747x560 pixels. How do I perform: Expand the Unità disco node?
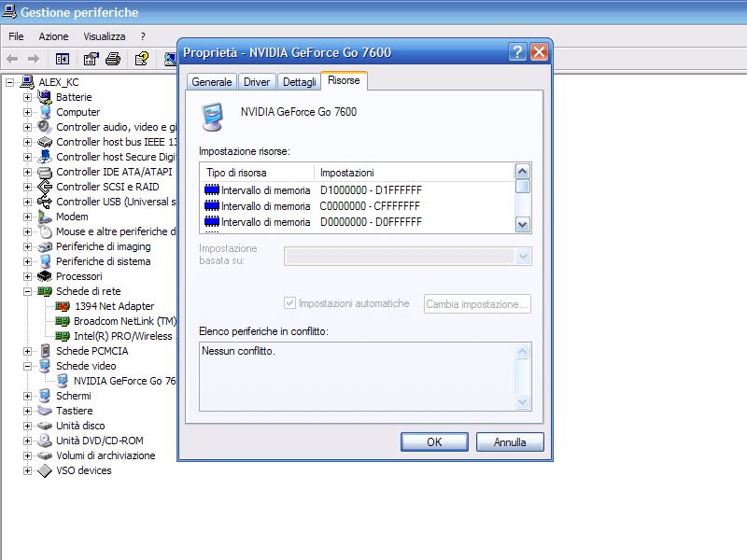pos(28,427)
